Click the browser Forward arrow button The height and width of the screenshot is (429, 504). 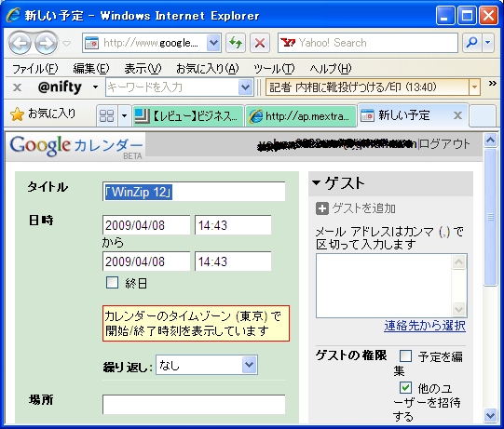(46, 43)
